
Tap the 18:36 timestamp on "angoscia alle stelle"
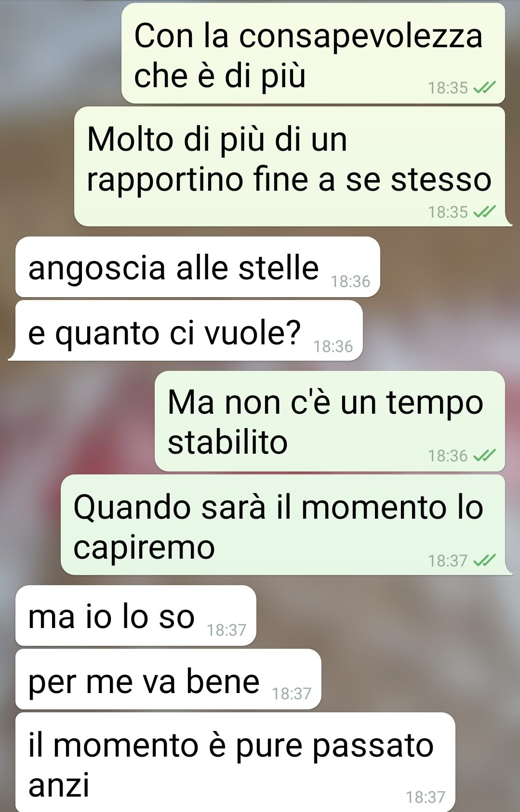point(350,281)
